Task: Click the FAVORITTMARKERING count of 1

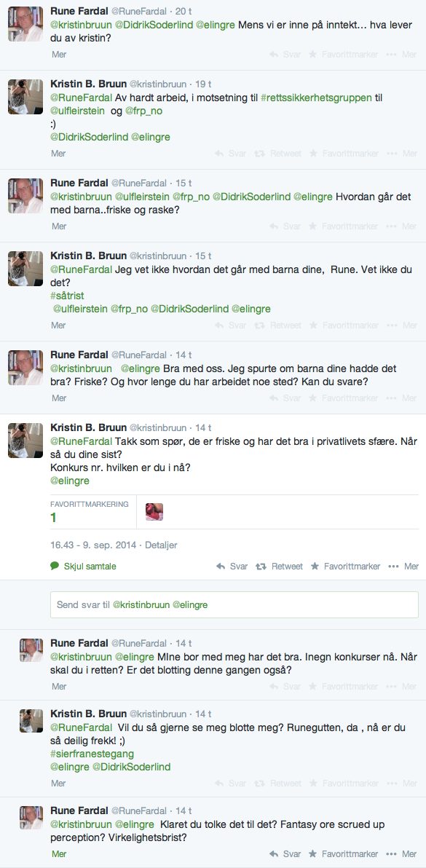Action: (53, 518)
